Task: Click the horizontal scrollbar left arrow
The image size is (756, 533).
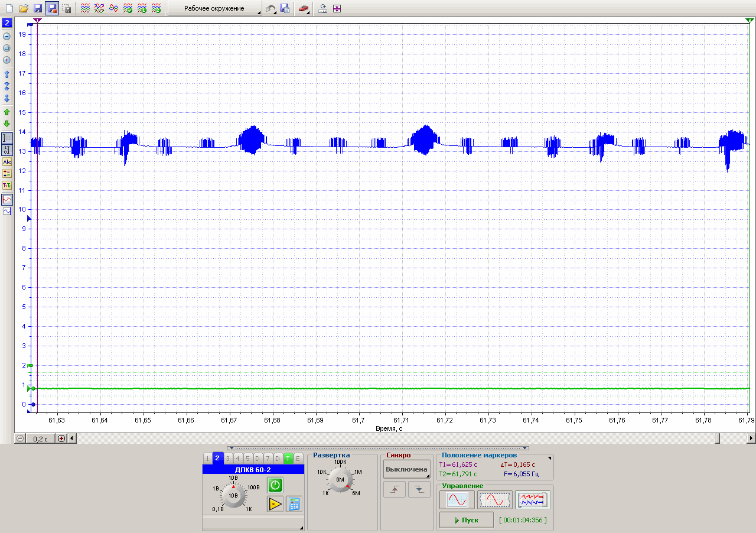Action: [71, 438]
